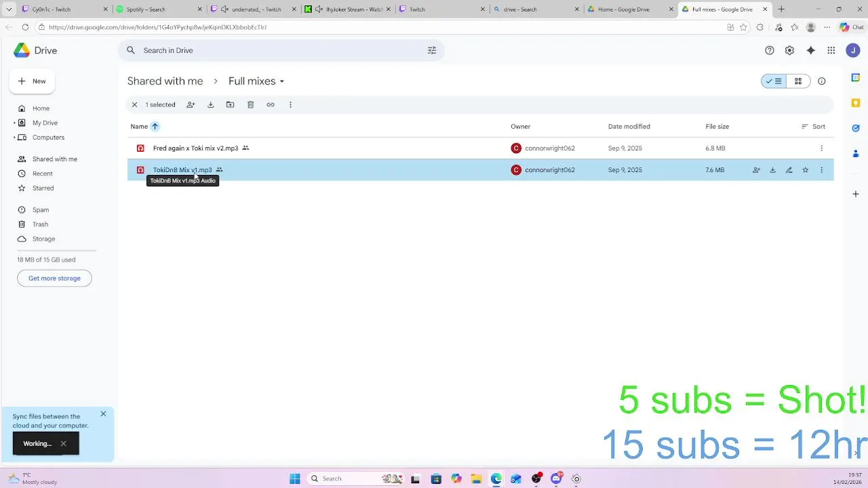
Task: Click the Search in Drive field
Action: point(281,50)
